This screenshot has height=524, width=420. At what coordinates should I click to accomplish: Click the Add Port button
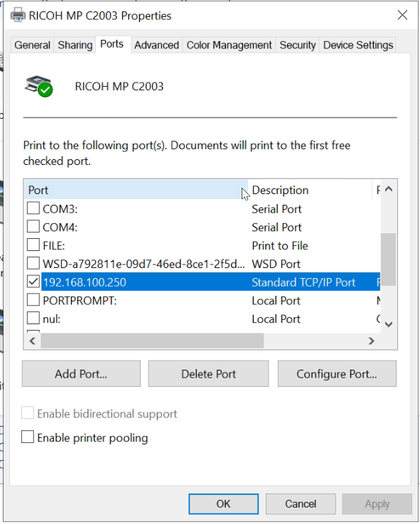pos(81,373)
